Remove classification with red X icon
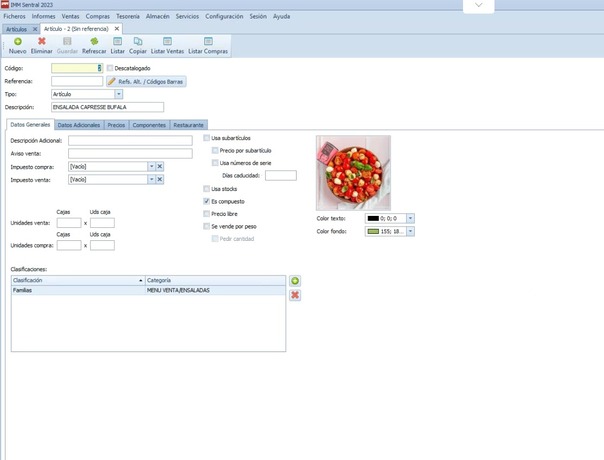 [295, 295]
